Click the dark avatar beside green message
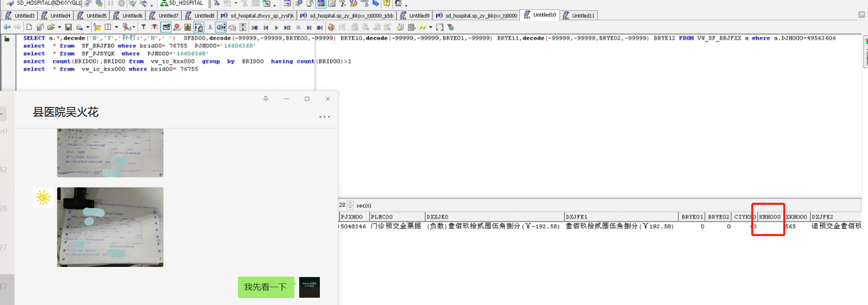Viewport: 868px width, 305px height. click(x=309, y=287)
